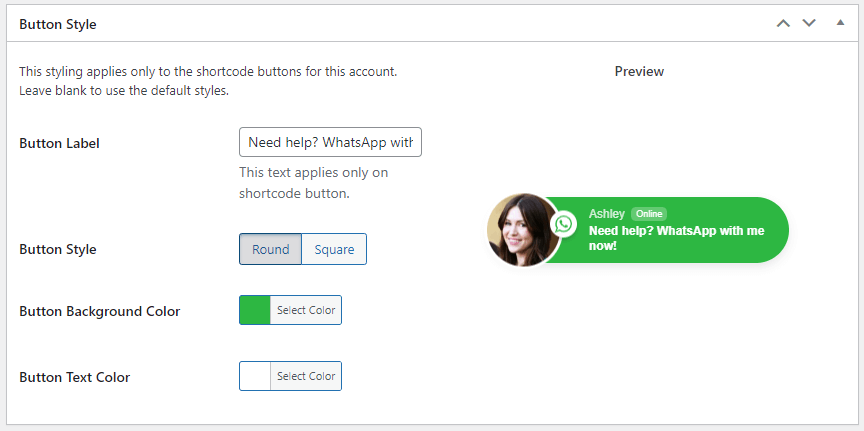The image size is (864, 431).
Task: Click Ashley's avatar photo in the preview
Action: (x=523, y=230)
